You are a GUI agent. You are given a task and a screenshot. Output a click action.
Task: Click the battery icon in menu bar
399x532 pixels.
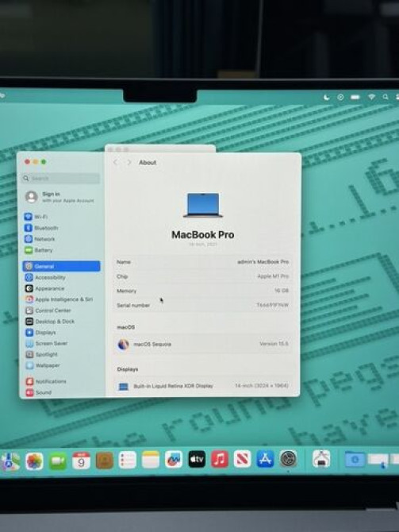[x=355, y=98]
